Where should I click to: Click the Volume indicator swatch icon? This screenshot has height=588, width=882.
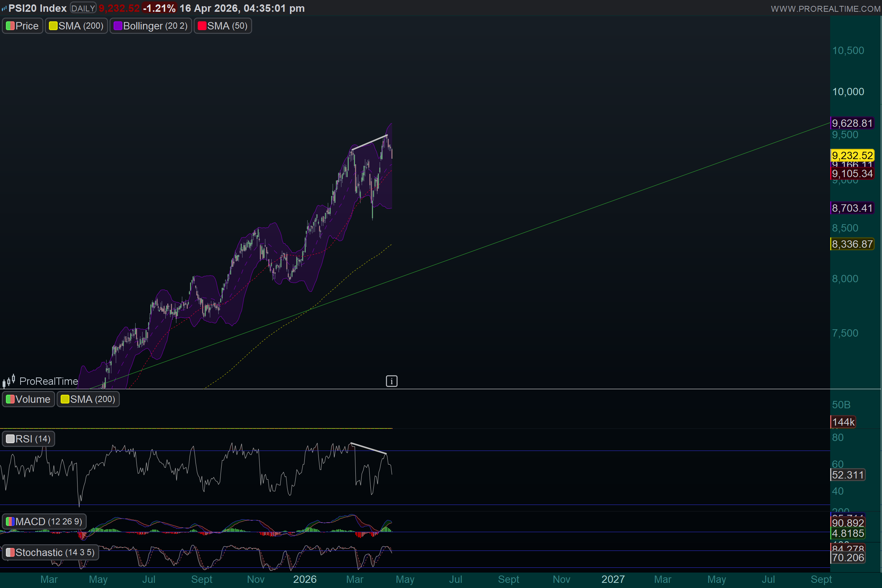(10, 399)
